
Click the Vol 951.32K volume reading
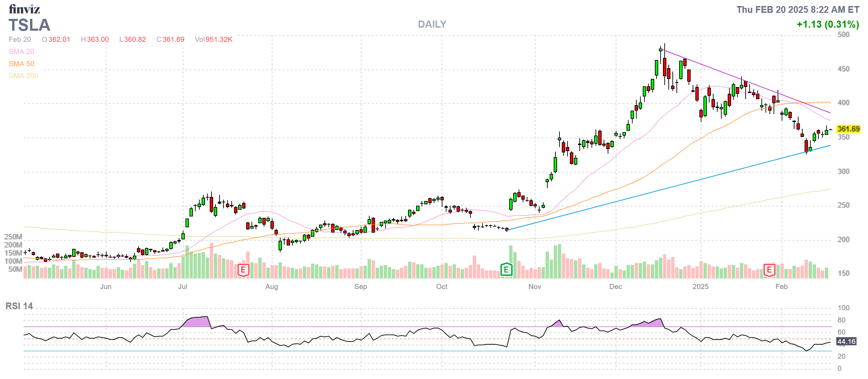click(x=213, y=39)
